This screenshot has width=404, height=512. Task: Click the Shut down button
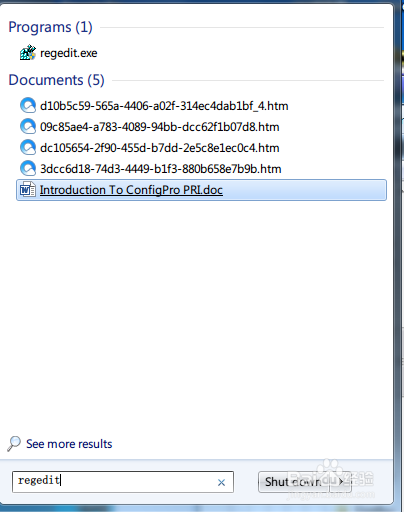[293, 482]
